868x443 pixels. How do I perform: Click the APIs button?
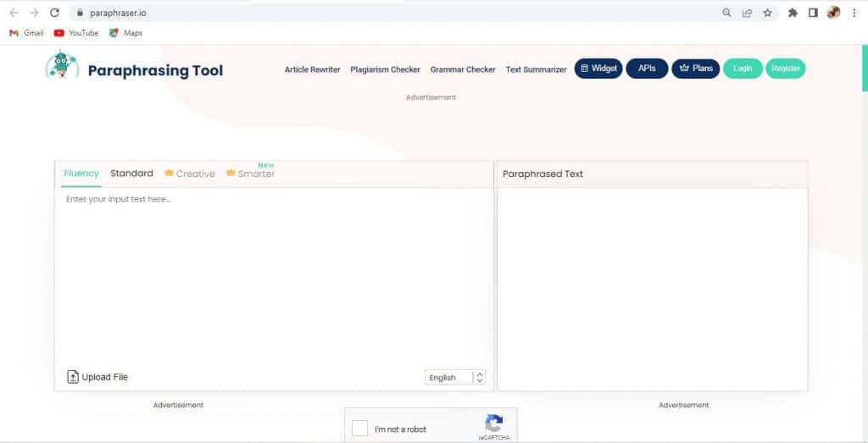[x=647, y=69]
